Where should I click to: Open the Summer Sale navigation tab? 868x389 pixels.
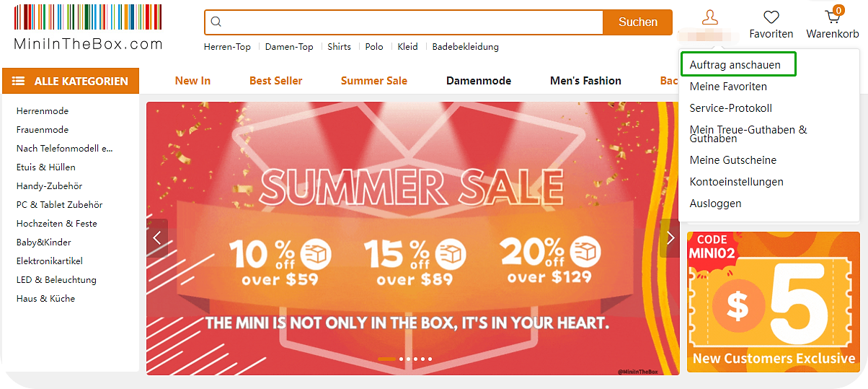tap(374, 81)
